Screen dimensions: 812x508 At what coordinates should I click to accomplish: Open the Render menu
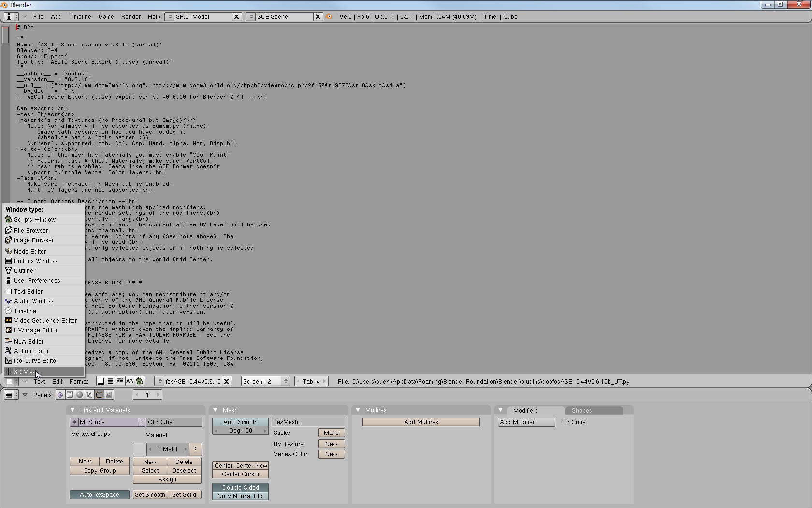[130, 16]
